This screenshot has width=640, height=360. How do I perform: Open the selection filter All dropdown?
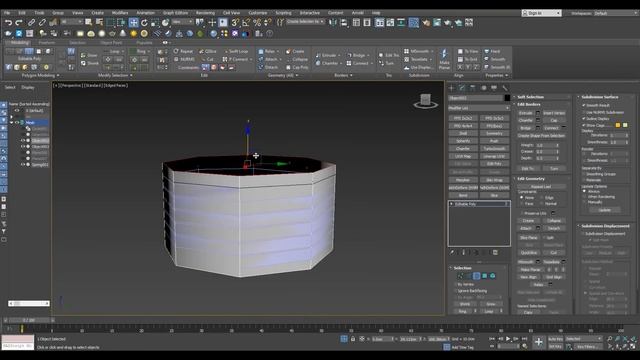[72, 22]
